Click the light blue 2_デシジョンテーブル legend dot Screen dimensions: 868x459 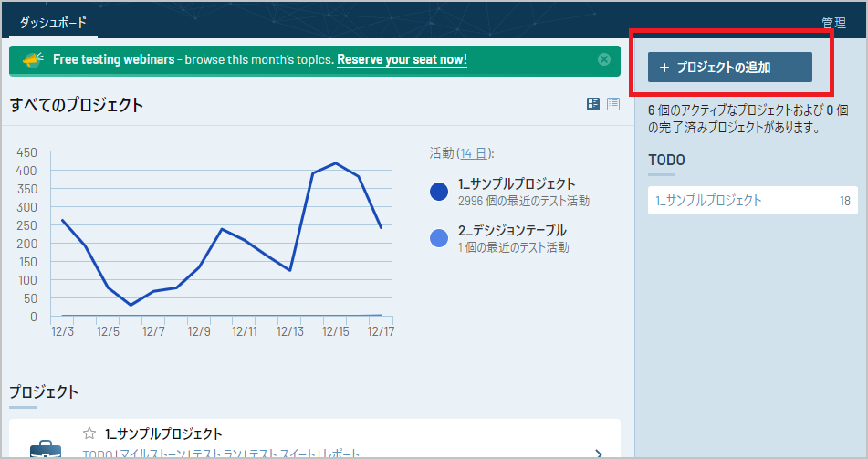pyautogui.click(x=439, y=238)
